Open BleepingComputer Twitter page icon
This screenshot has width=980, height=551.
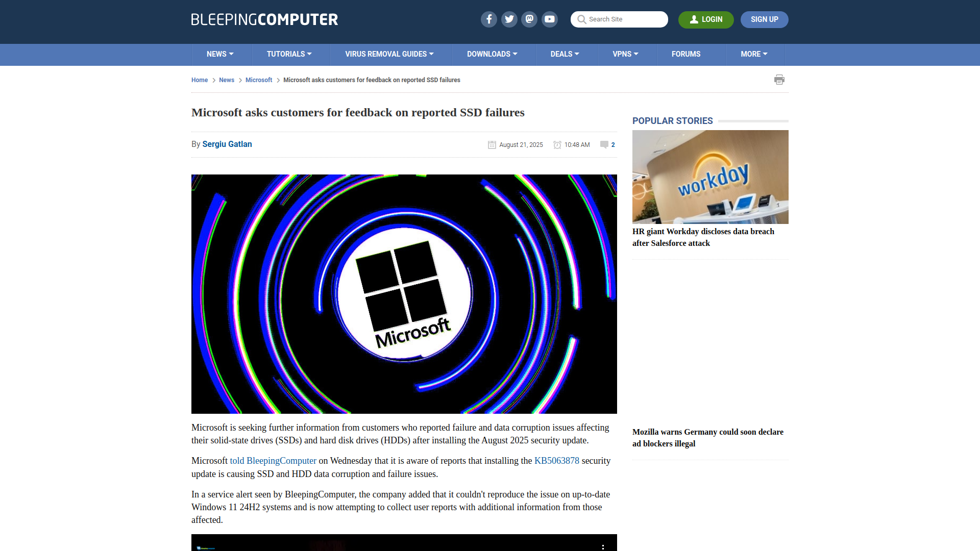pyautogui.click(x=509, y=19)
